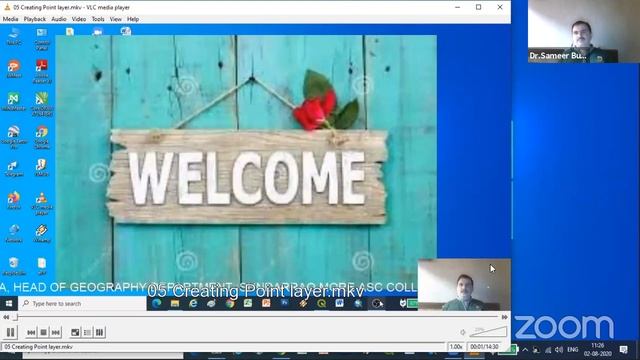Click the VLC seek bar
The height and width of the screenshot is (360, 640).
point(257,317)
